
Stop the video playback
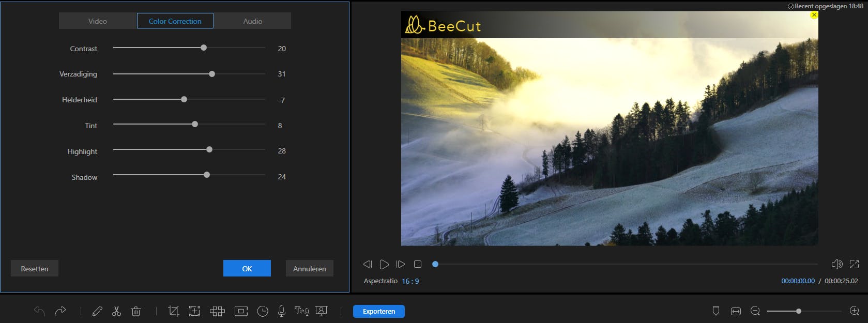(418, 264)
